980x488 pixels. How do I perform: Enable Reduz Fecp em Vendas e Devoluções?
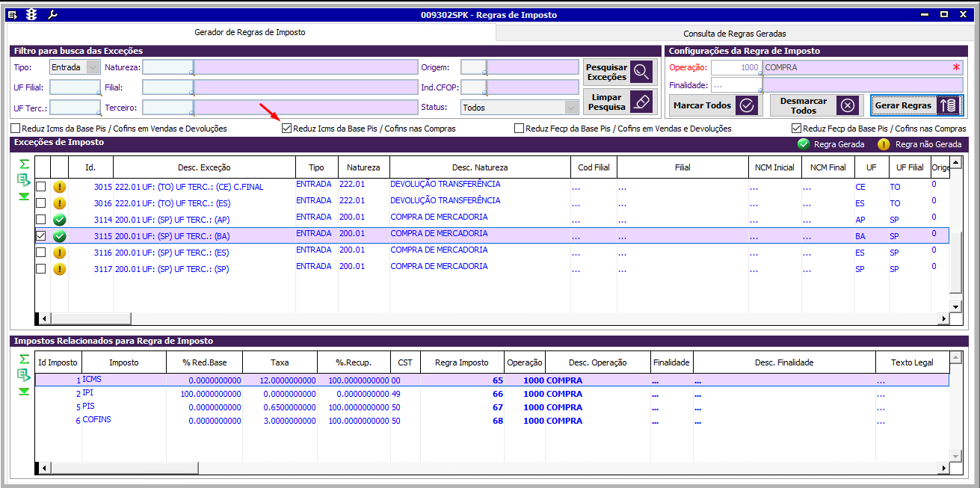pyautogui.click(x=519, y=129)
